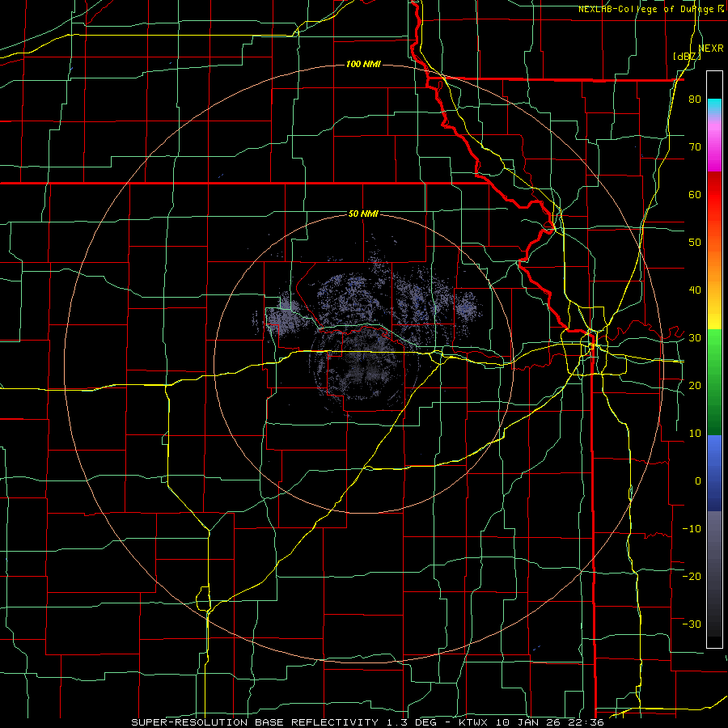
Task: Click the "50 NMI" range ring label
Action: [x=363, y=214]
